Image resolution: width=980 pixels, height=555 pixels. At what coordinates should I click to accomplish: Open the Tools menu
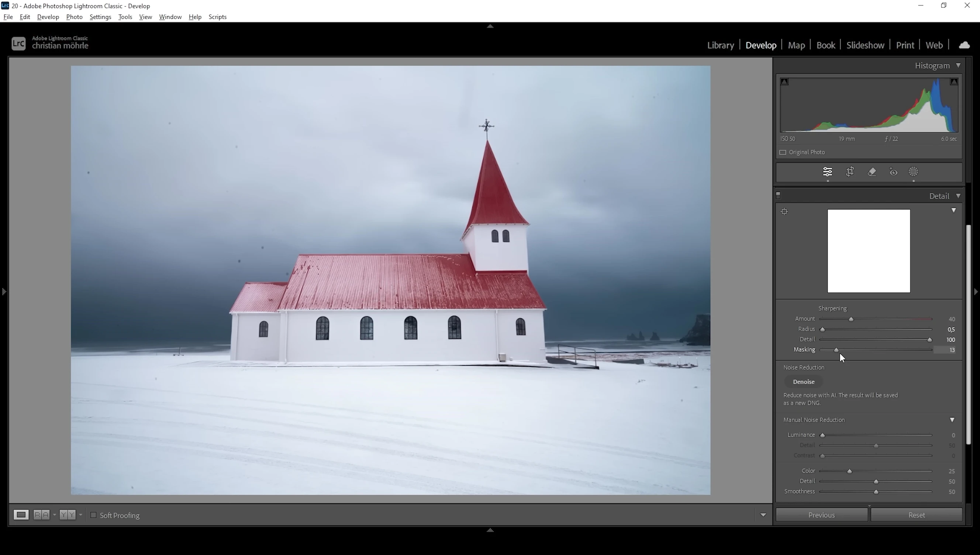[x=125, y=17]
